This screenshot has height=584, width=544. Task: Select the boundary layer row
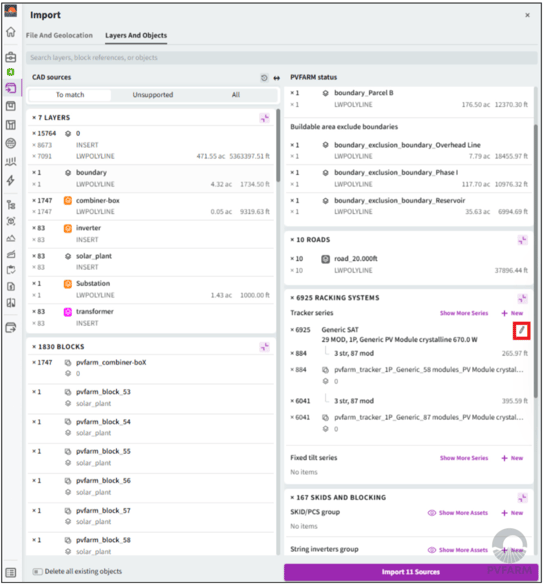(x=151, y=178)
